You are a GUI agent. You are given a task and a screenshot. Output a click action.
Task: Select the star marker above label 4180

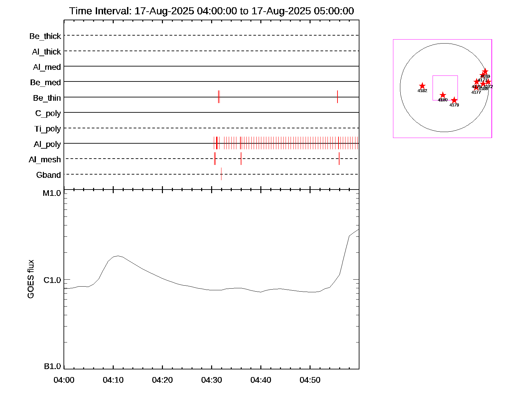443,95
